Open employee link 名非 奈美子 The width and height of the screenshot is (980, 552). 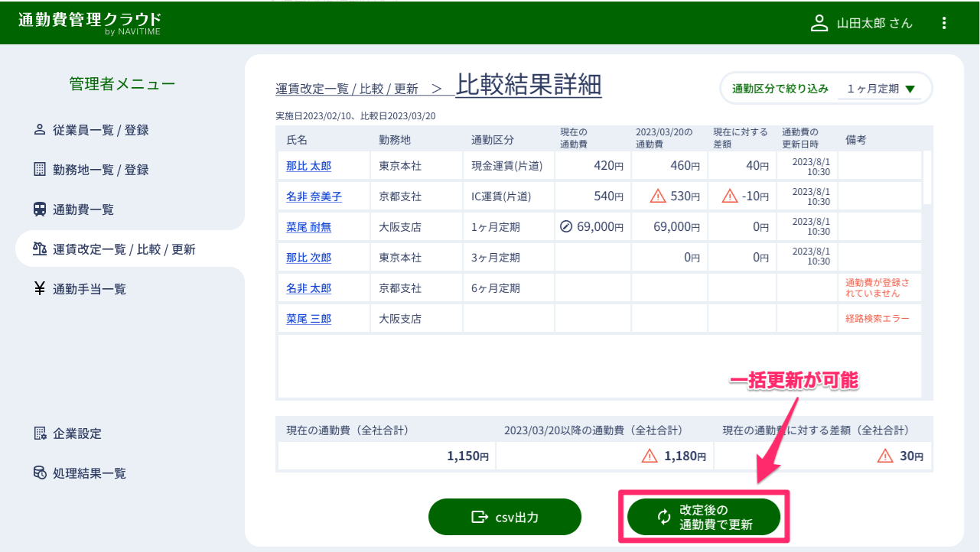coord(314,196)
